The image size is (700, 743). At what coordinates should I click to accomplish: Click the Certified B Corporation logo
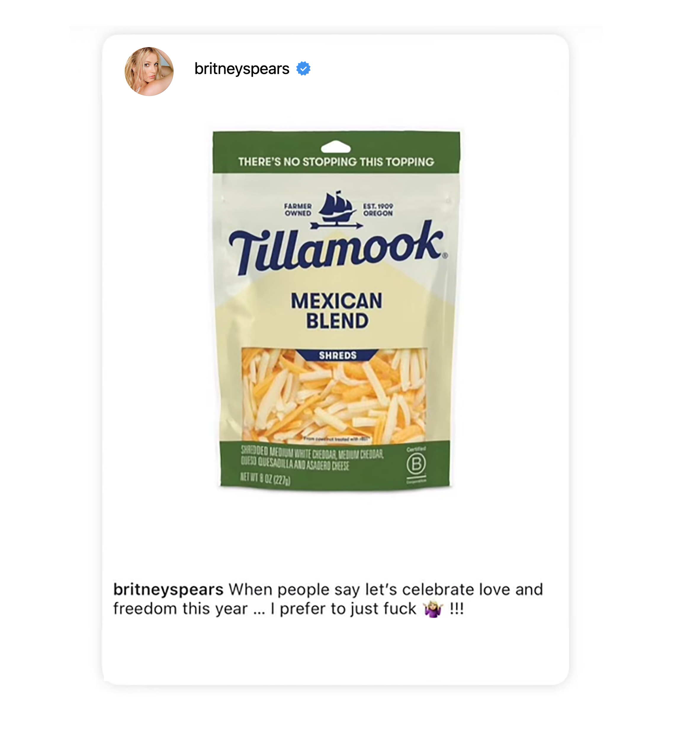pyautogui.click(x=416, y=465)
